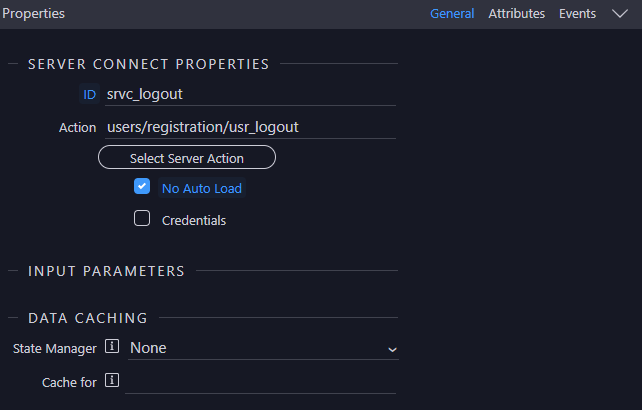Click the State Manager info icon
Screen dimensions: 642x410
(112, 347)
